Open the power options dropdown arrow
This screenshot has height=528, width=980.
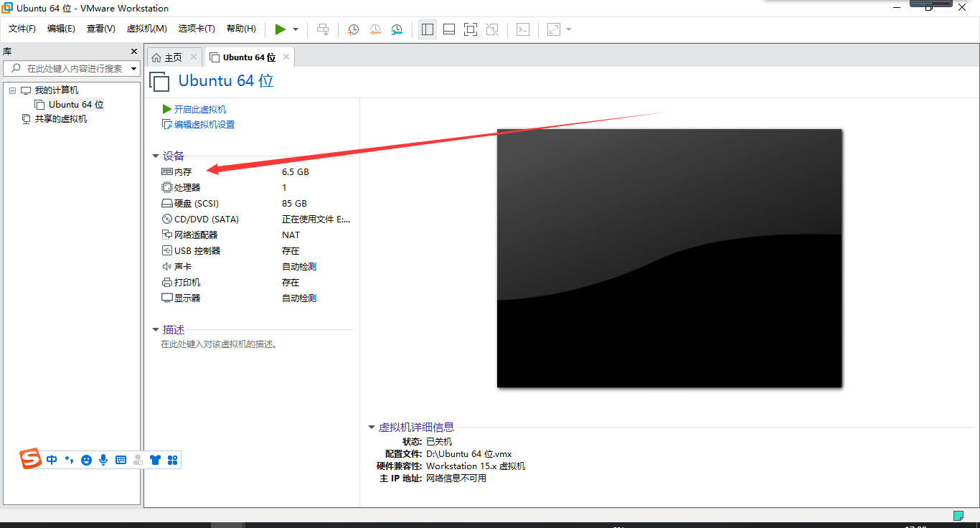296,29
